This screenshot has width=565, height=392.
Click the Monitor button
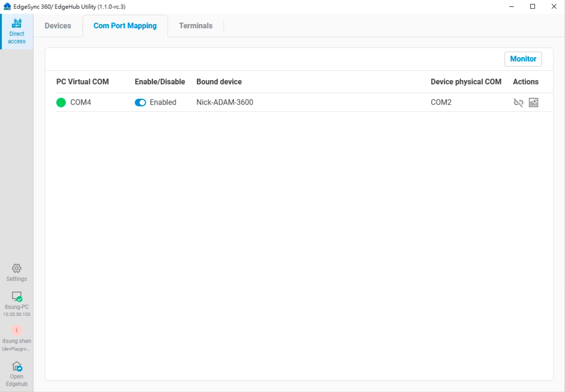pos(523,59)
